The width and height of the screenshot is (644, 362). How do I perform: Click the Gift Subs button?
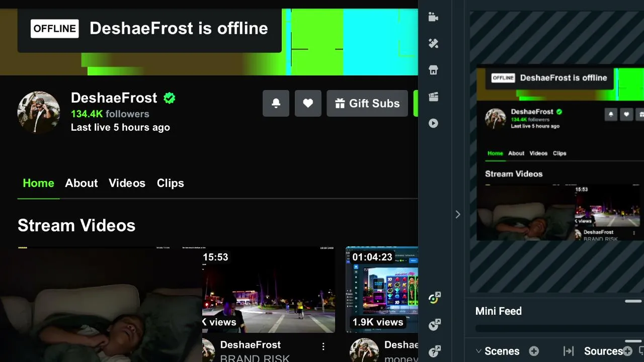tap(367, 103)
